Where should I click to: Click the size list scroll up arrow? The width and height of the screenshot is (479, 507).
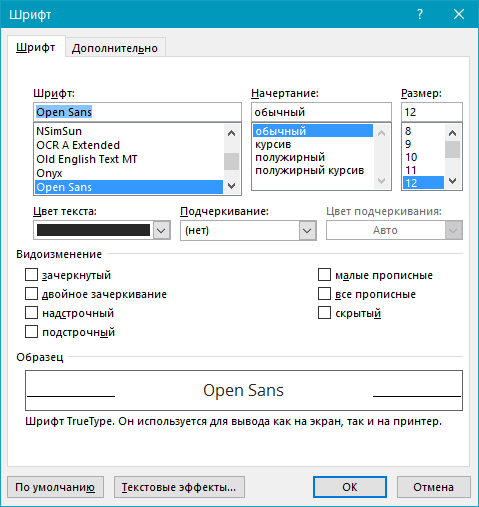[452, 133]
